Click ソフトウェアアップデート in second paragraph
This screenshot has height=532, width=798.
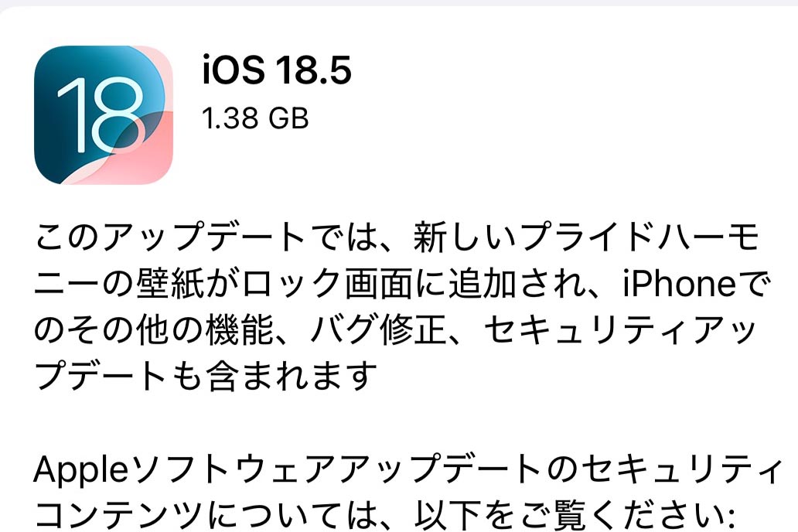click(337, 469)
